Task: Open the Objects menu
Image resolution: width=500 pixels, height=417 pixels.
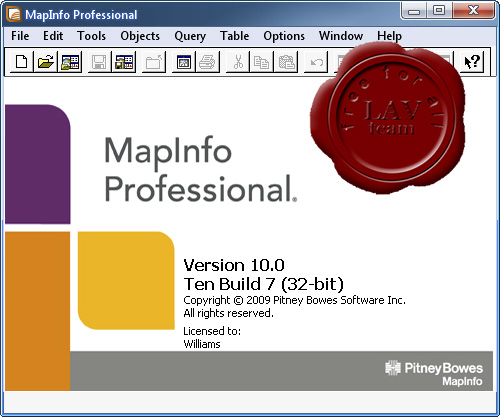Action: point(140,36)
